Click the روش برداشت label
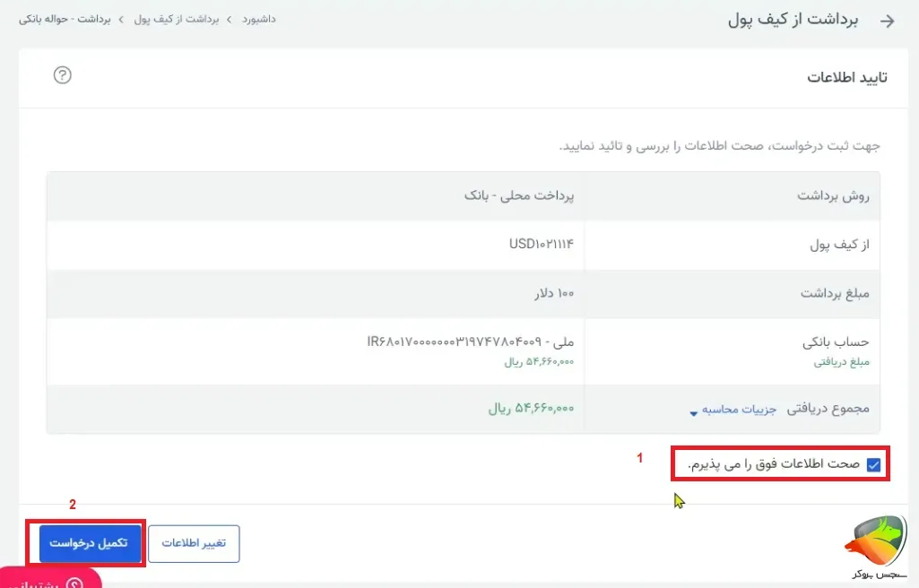The height and width of the screenshot is (588, 919). 833,195
